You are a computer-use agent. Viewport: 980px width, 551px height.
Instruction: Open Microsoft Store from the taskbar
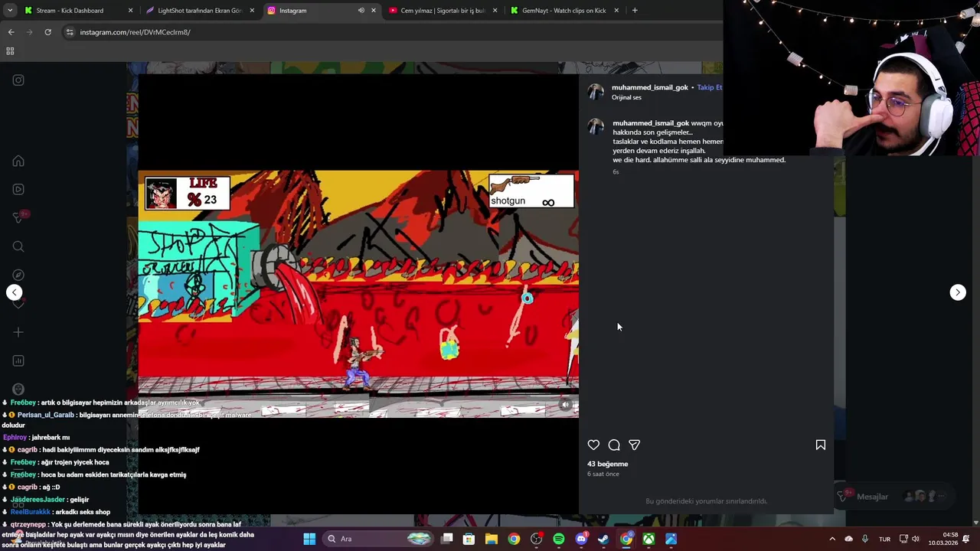tap(469, 539)
